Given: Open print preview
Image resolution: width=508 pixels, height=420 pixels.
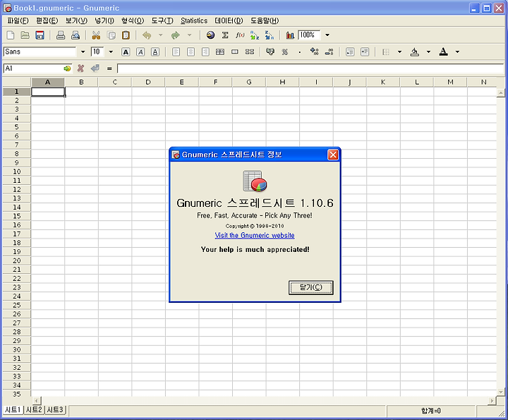Looking at the screenshot, I should [x=75, y=35].
